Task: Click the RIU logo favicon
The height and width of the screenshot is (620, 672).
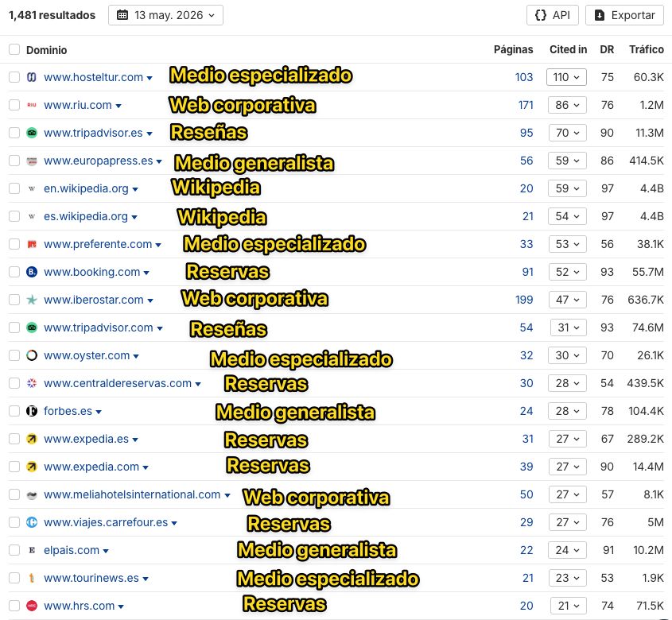Action: 32,105
